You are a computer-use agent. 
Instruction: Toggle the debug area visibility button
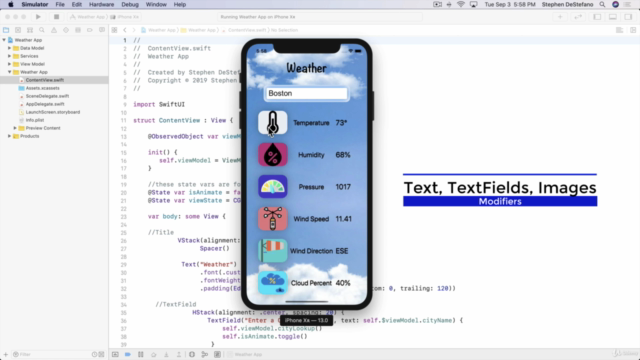point(613,17)
